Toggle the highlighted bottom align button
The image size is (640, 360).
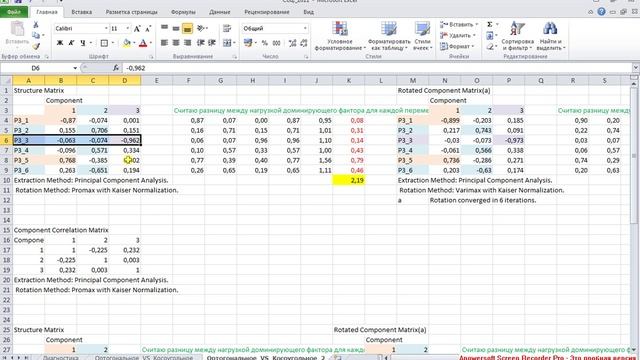(x=187, y=28)
